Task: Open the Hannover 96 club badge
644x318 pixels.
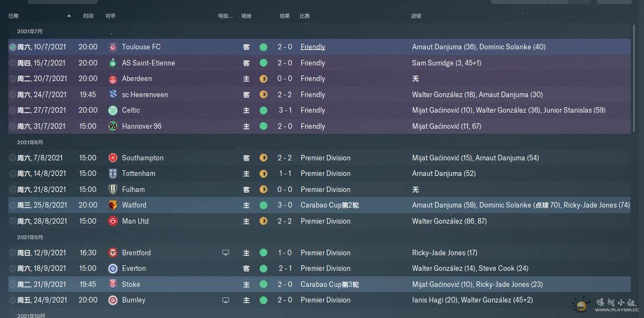Action: (x=113, y=126)
